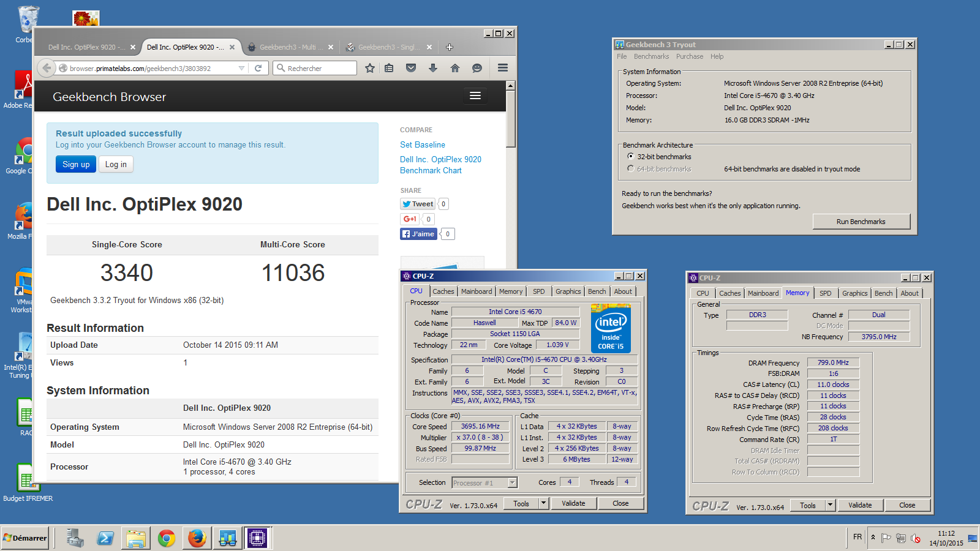Open Server Manager from taskbar
The height and width of the screenshot is (551, 980).
(75, 538)
